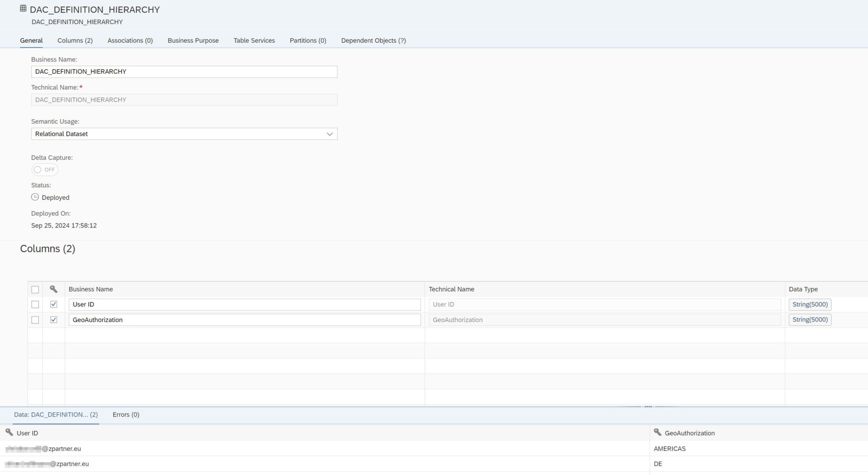Open the Semantic Usage dropdown
Viewport: 868px width, 475px height.
tap(184, 134)
